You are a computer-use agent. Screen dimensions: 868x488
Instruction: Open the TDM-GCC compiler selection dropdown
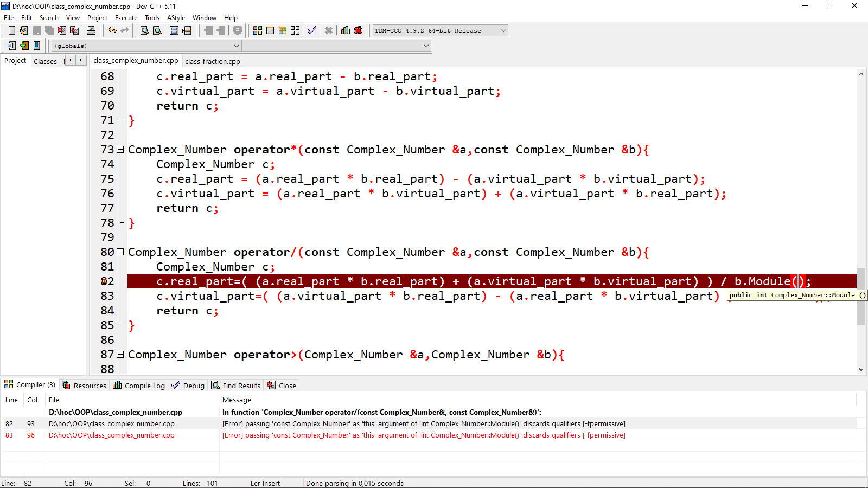coord(503,31)
